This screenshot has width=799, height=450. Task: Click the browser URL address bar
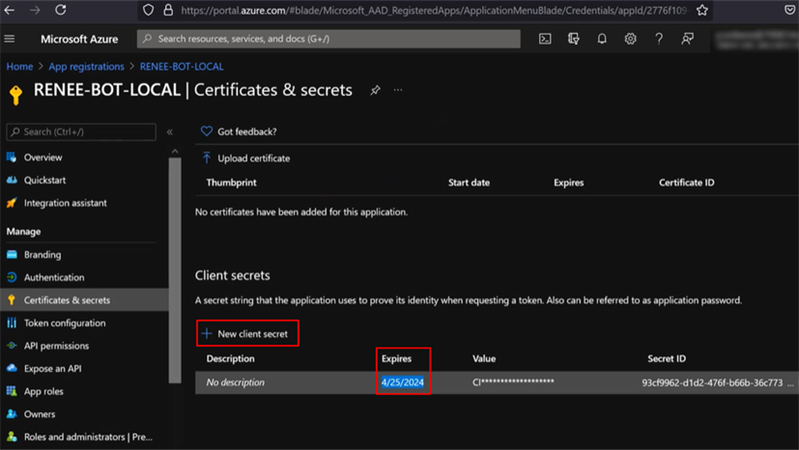pyautogui.click(x=433, y=10)
